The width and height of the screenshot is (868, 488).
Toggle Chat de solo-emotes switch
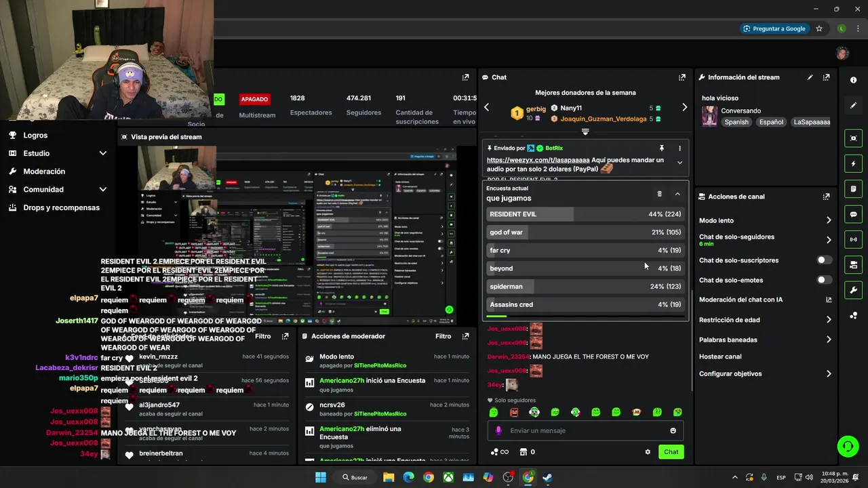[824, 280]
